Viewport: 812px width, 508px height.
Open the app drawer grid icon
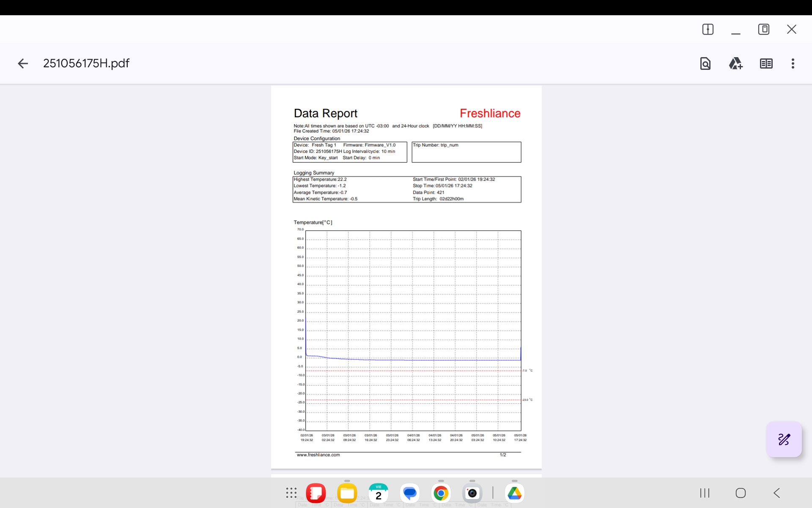point(291,493)
